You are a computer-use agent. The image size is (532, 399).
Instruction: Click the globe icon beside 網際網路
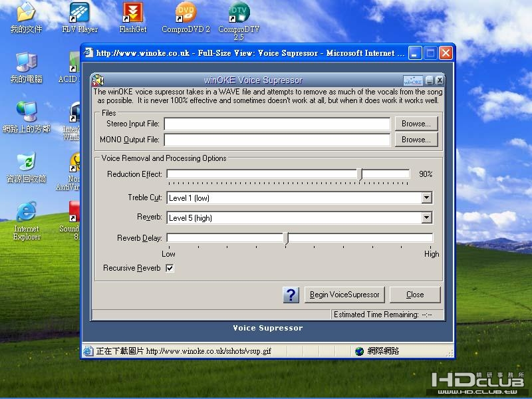[x=359, y=351]
